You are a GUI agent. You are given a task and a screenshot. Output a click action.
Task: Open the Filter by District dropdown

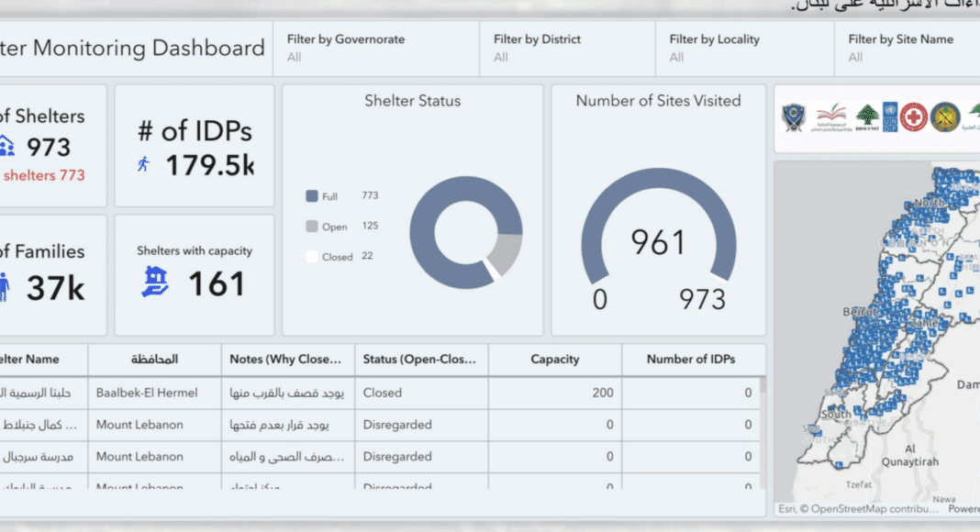click(x=567, y=49)
